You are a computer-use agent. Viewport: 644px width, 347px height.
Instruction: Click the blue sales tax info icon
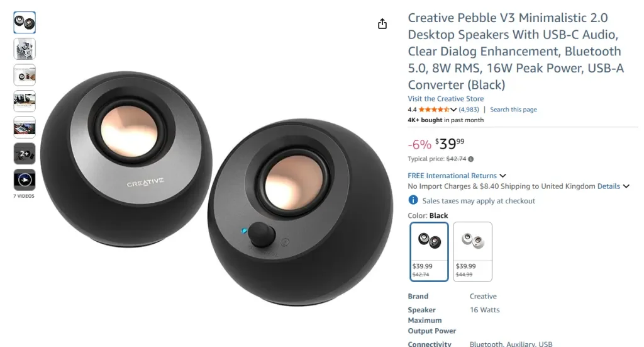413,200
